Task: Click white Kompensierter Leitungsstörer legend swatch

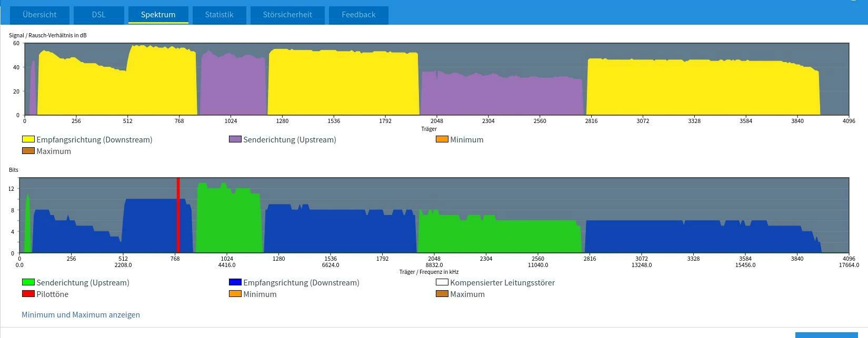Action: (442, 282)
